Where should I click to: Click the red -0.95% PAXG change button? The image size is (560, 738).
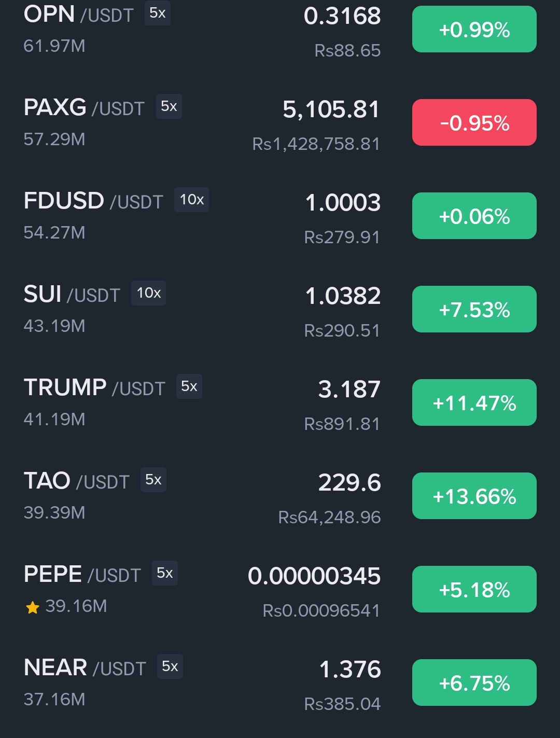tap(474, 122)
